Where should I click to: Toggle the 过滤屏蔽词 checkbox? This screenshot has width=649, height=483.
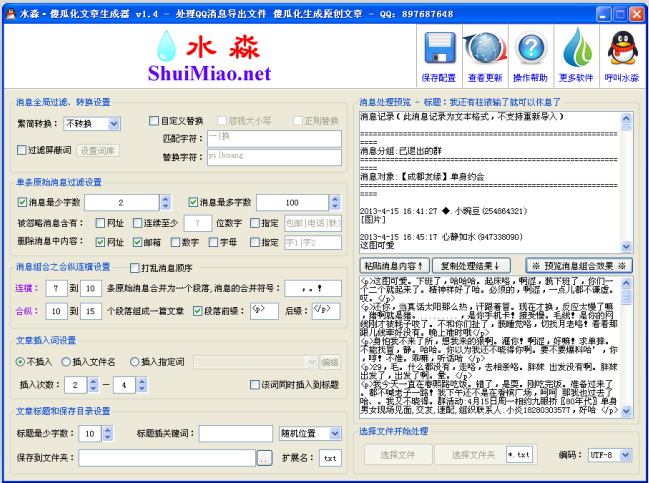(22, 150)
